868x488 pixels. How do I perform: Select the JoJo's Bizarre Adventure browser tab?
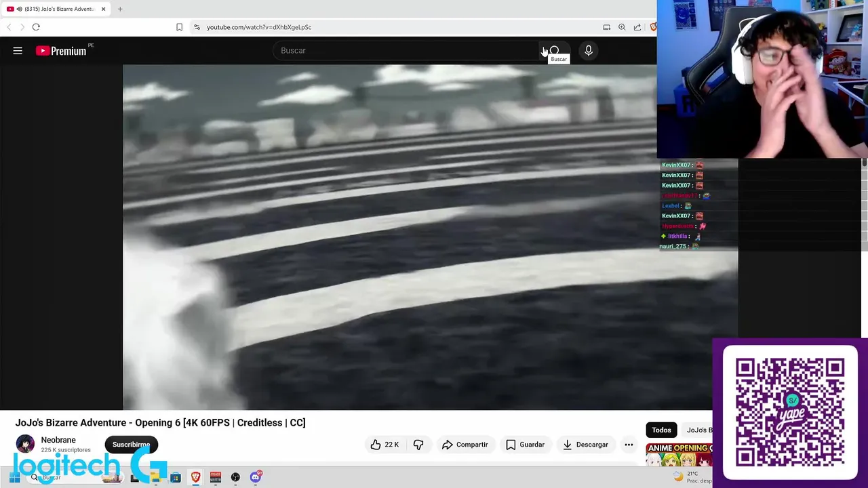tap(56, 9)
